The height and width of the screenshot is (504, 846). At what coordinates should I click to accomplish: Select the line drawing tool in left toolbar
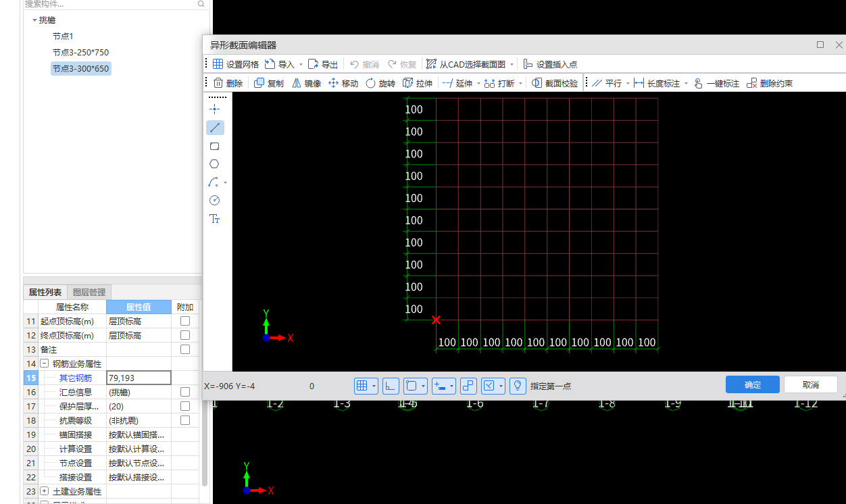[215, 127]
